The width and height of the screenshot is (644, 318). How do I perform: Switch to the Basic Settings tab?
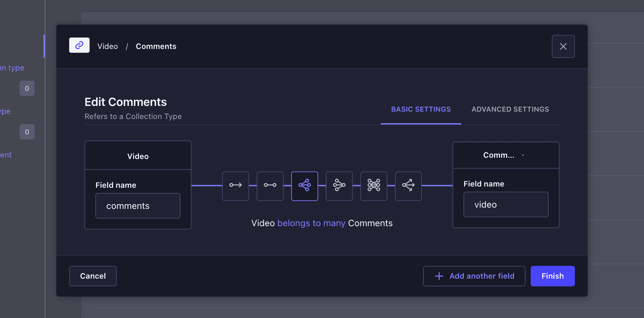(421, 109)
